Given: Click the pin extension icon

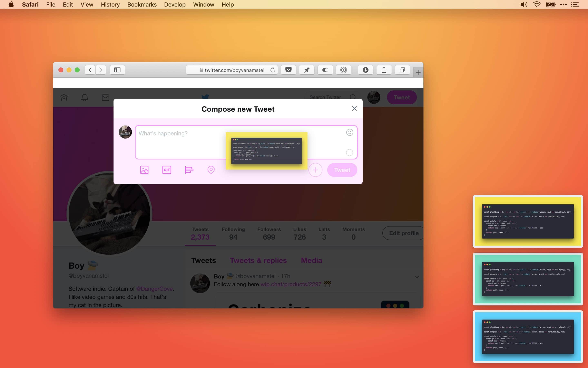Looking at the screenshot, I should point(307,70).
